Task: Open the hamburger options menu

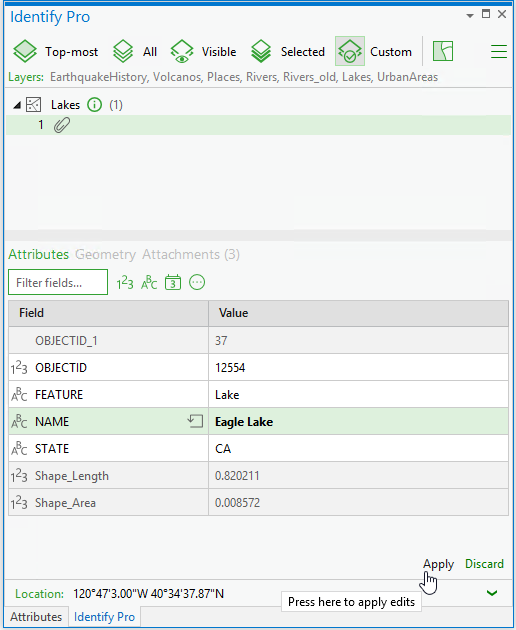Action: click(499, 51)
